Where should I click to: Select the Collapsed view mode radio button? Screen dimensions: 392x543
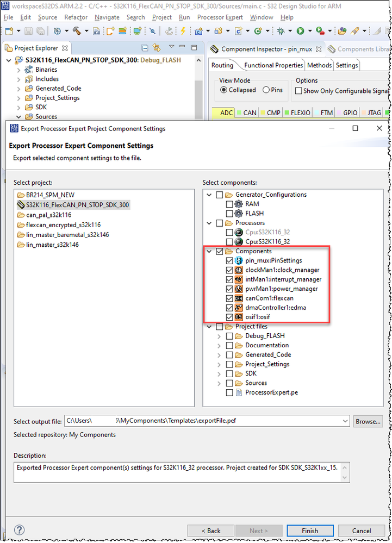[x=223, y=90]
